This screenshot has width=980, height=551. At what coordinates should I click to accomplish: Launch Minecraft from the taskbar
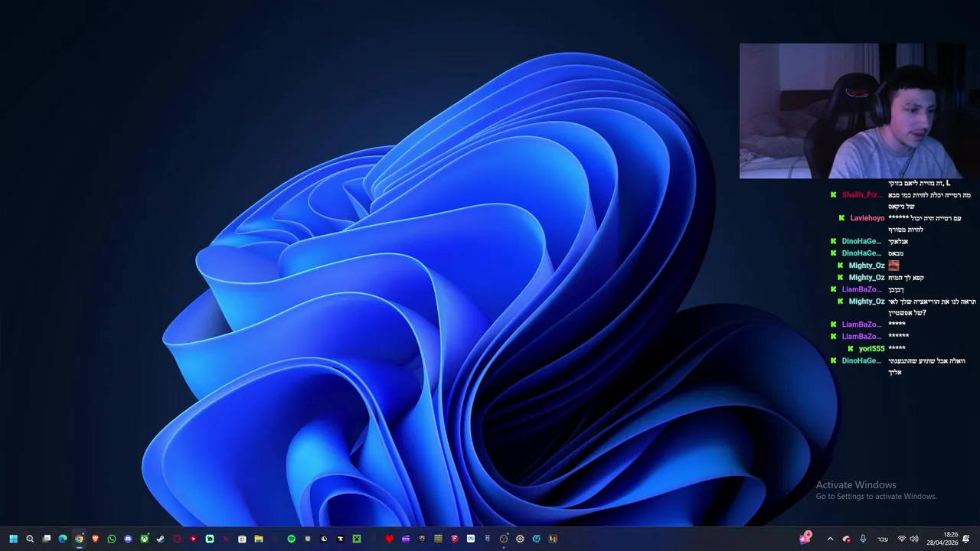click(357, 539)
